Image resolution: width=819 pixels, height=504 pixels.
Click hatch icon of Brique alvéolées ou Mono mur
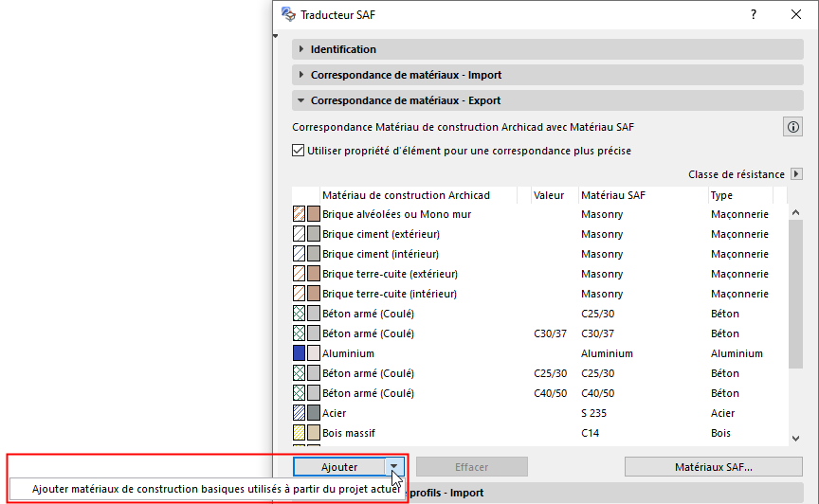point(299,213)
